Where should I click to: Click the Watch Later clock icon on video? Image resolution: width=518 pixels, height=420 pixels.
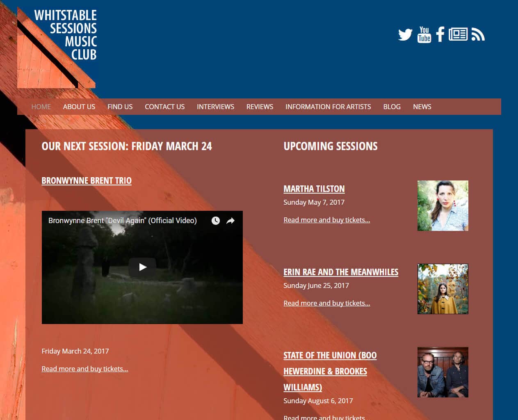click(216, 221)
